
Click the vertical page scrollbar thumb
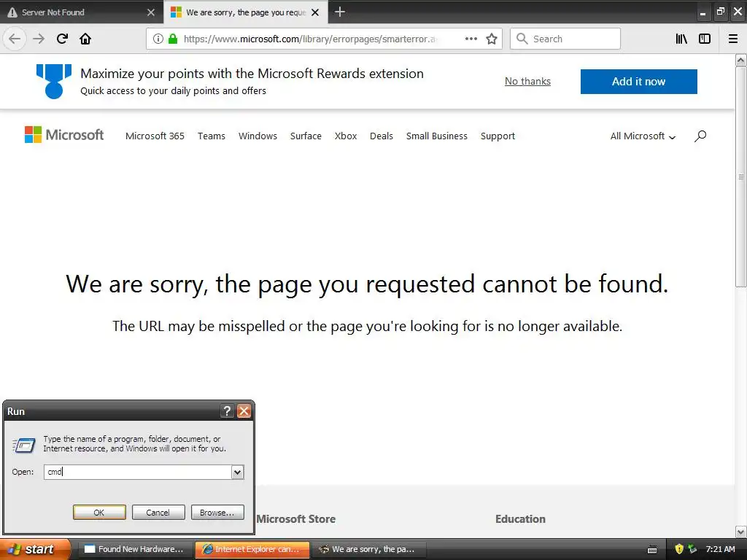(740, 176)
